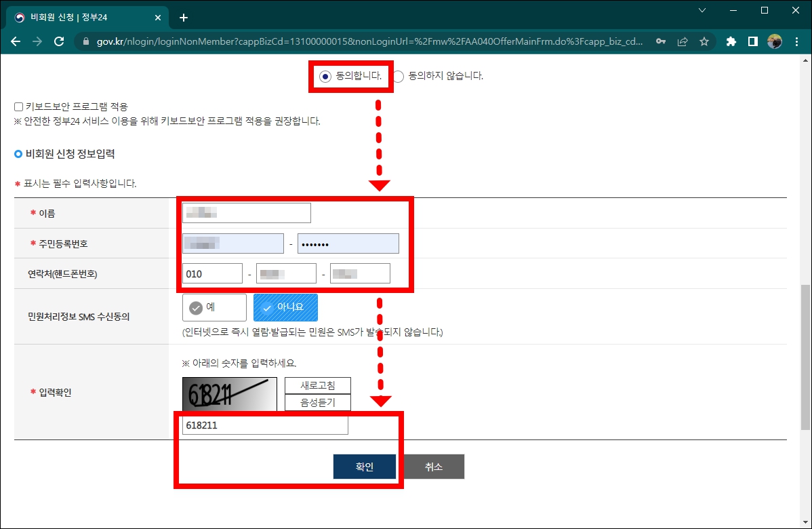Screen dimensions: 812x529
Task: Enable the 키보드보안 프로그램 적용 checkbox
Action: click(x=18, y=106)
